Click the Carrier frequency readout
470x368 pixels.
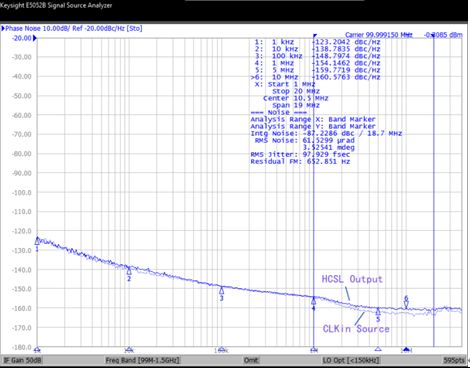(x=379, y=35)
